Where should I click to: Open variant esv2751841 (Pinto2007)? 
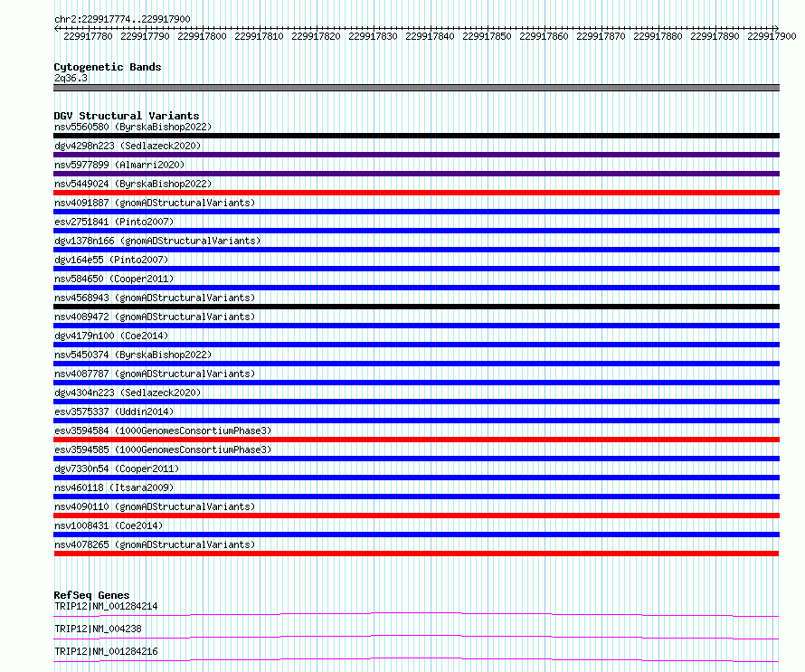point(114,222)
